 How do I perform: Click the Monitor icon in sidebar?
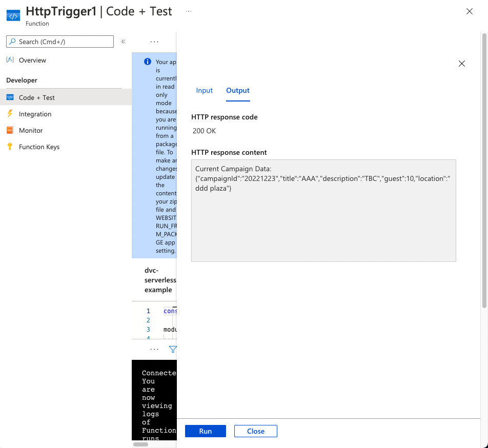tap(10, 130)
